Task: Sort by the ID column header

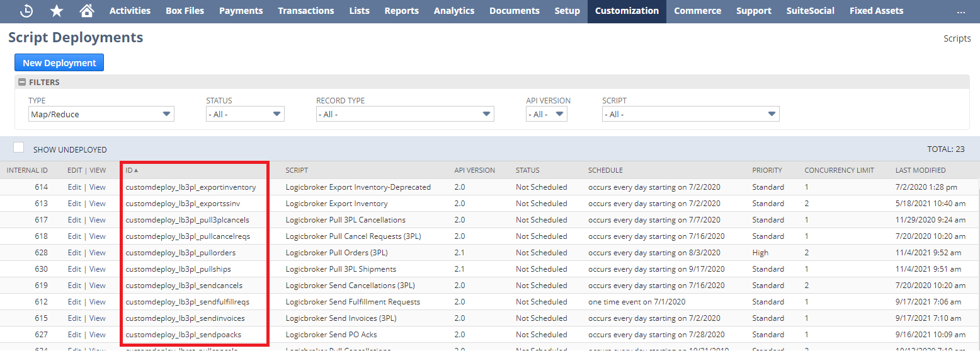Action: coord(129,170)
